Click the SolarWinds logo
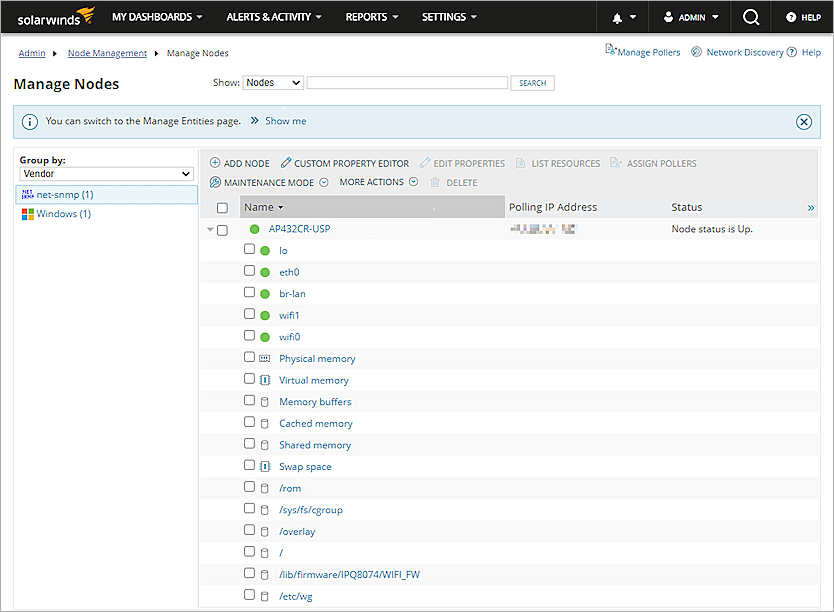 (x=55, y=17)
